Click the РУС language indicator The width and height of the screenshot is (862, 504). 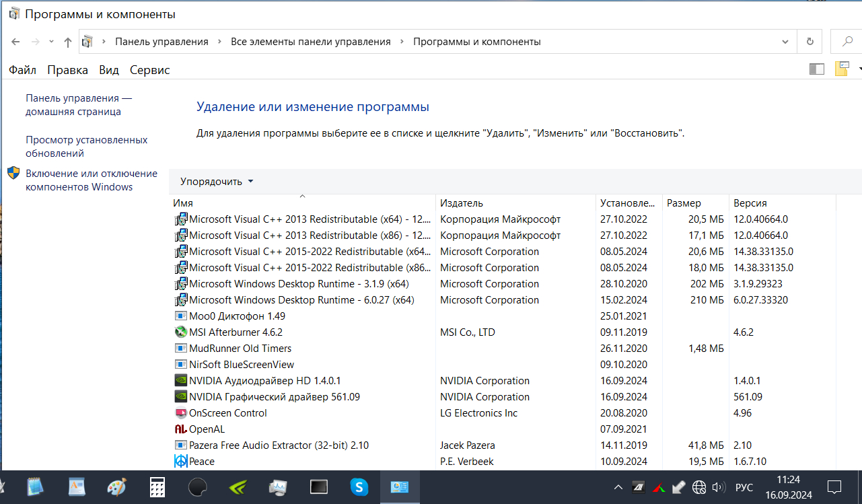[x=744, y=487]
